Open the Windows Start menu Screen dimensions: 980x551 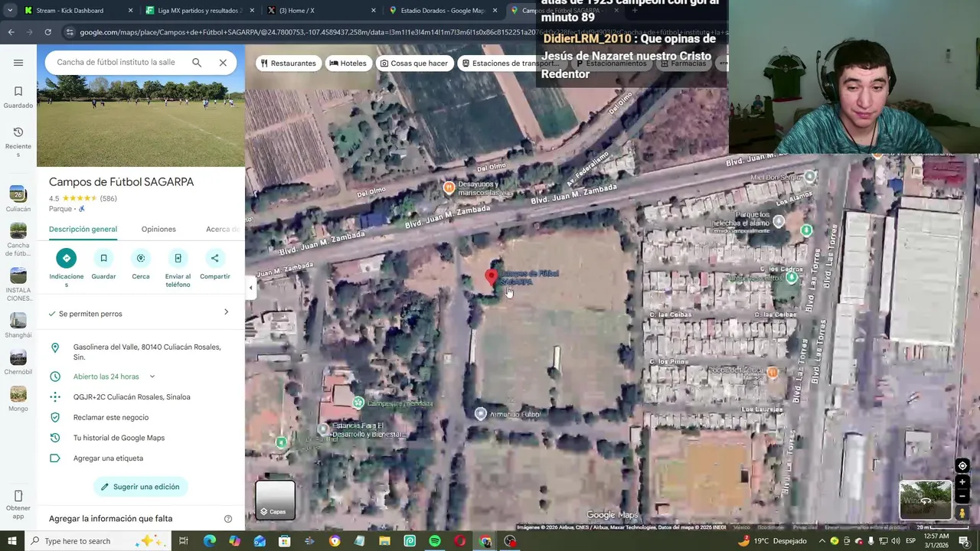pyautogui.click(x=11, y=541)
